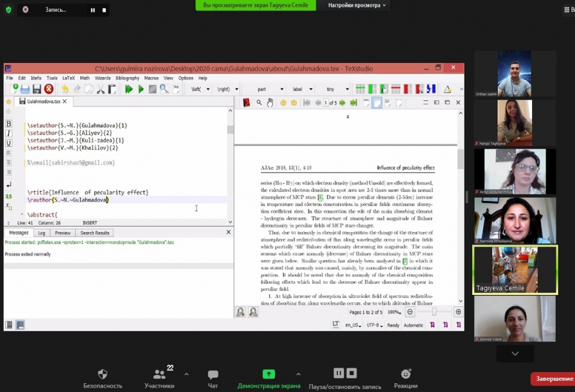Click the red Завершение end meeting button
Image resolution: width=575 pixels, height=392 pixels.
(x=553, y=379)
